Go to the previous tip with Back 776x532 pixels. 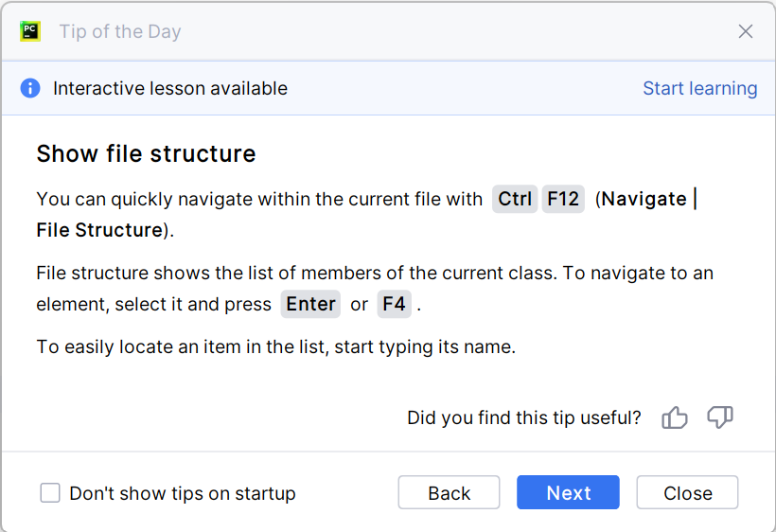(x=449, y=493)
